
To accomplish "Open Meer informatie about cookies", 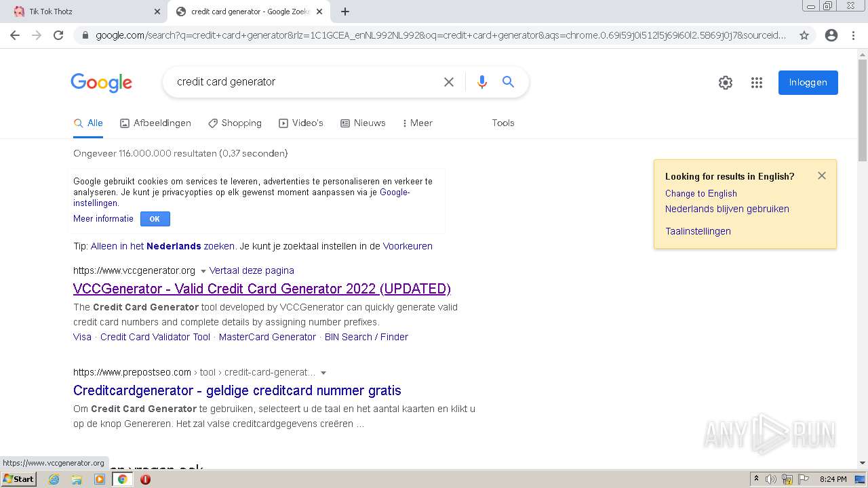I will pos(103,219).
